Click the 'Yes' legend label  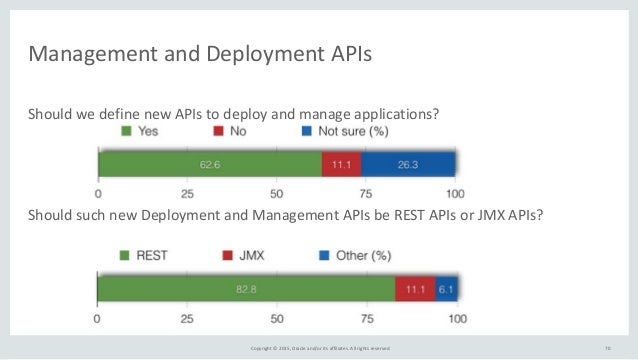[x=148, y=131]
